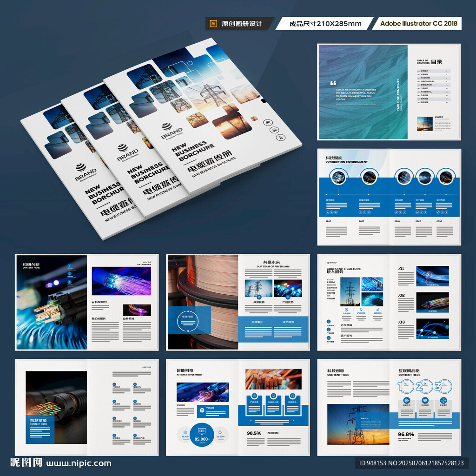This screenshot has height=476, width=476.
Task: Click the white quotation mark icon on the teal page
Action: [x=333, y=83]
